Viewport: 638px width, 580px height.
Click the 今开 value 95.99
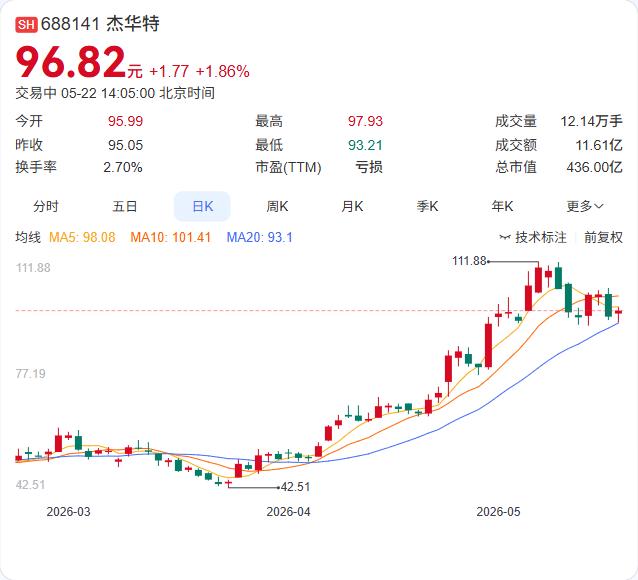click(x=125, y=121)
